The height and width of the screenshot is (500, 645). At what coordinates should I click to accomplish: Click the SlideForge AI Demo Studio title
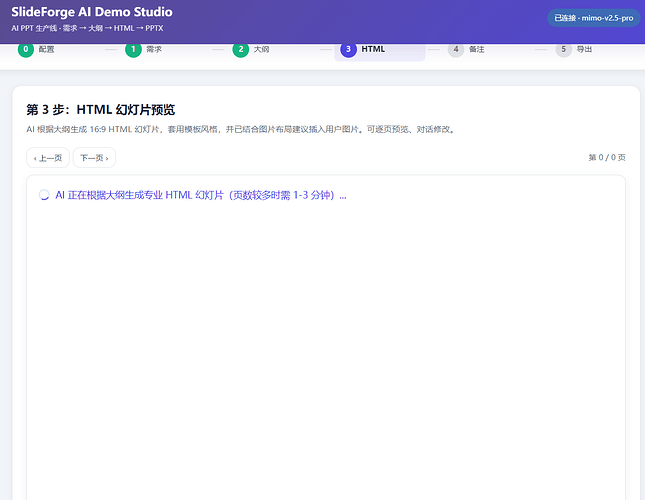click(x=92, y=12)
